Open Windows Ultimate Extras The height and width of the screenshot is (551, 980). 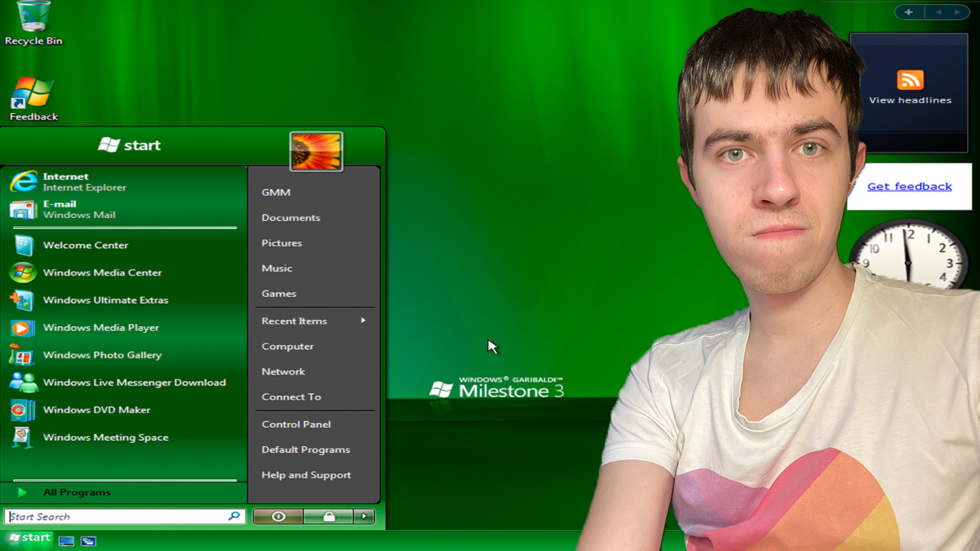click(105, 300)
